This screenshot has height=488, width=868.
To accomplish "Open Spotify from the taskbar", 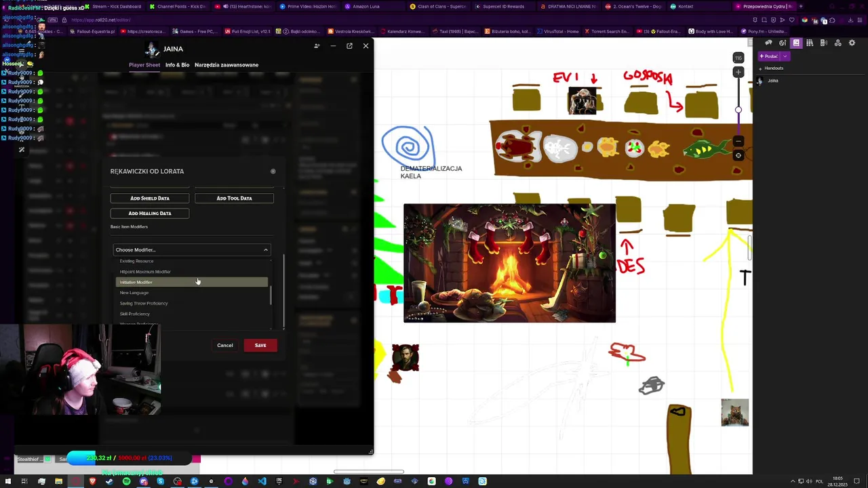I will [x=127, y=481].
